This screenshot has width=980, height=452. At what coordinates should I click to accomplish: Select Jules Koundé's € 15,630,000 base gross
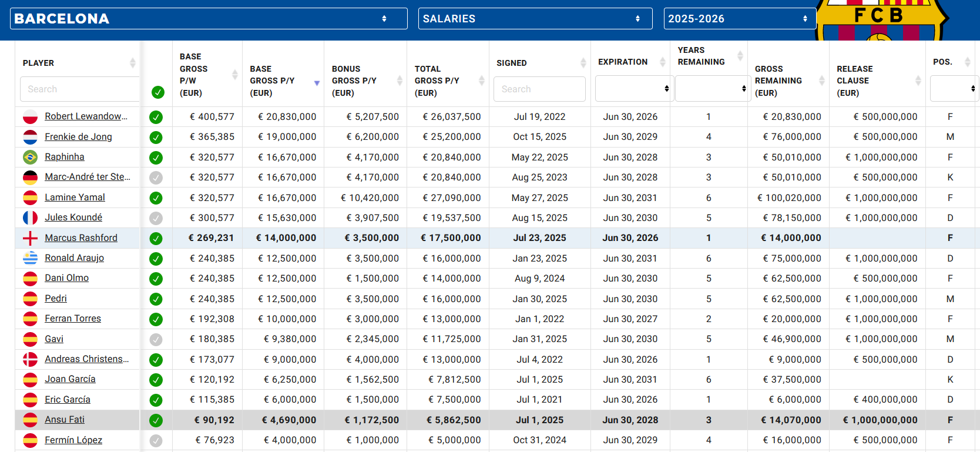point(287,218)
